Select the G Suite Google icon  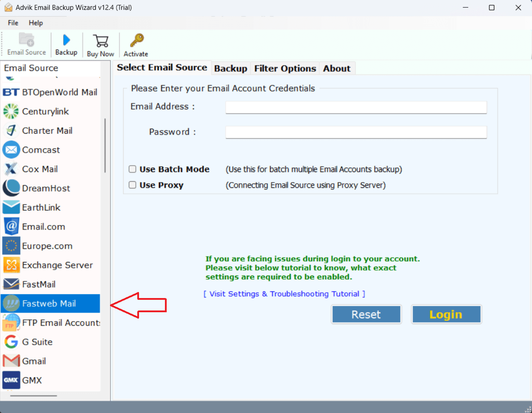(x=11, y=342)
